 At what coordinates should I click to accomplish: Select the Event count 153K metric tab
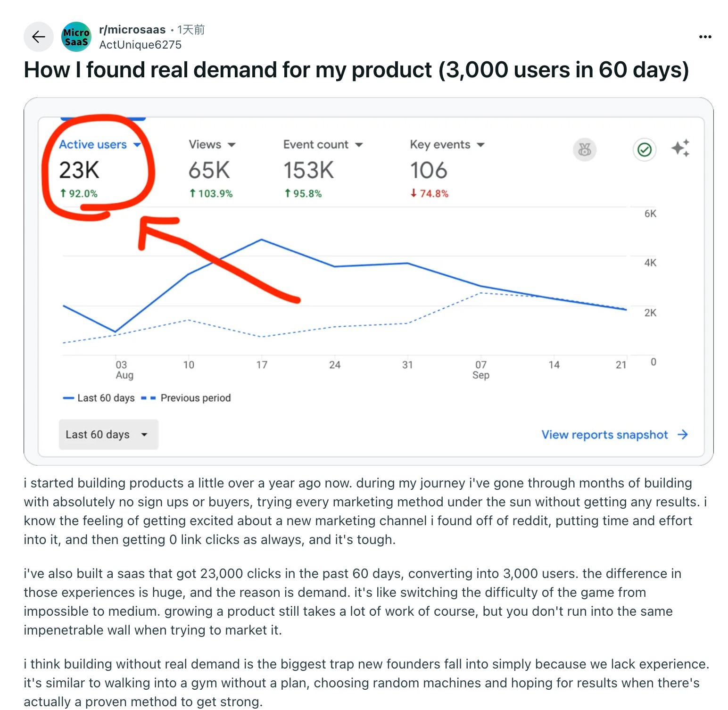pos(308,170)
